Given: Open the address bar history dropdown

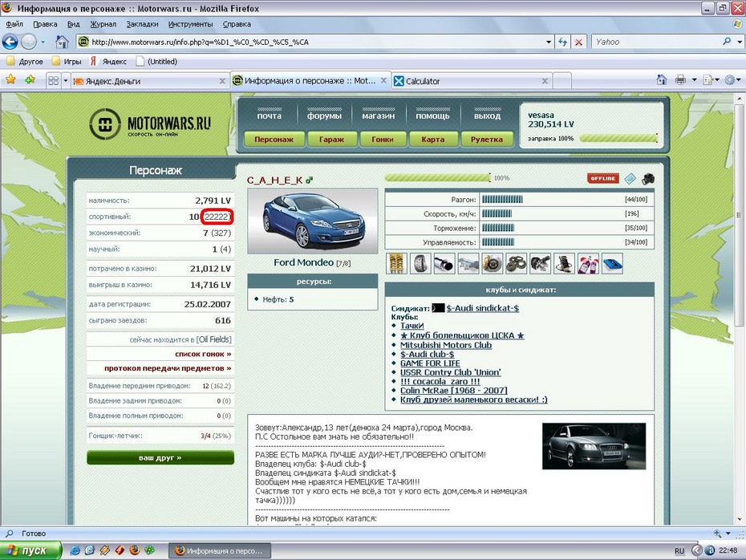Looking at the screenshot, I should click(549, 42).
